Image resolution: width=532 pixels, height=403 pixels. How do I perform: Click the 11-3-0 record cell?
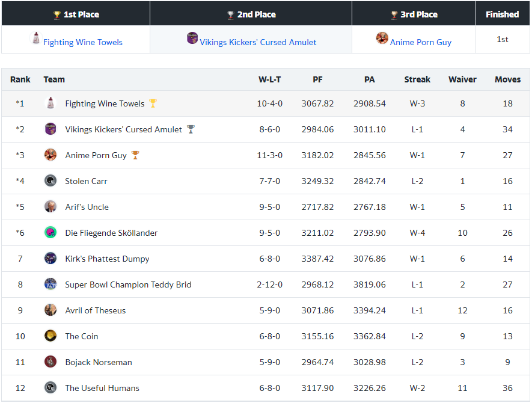(x=270, y=155)
